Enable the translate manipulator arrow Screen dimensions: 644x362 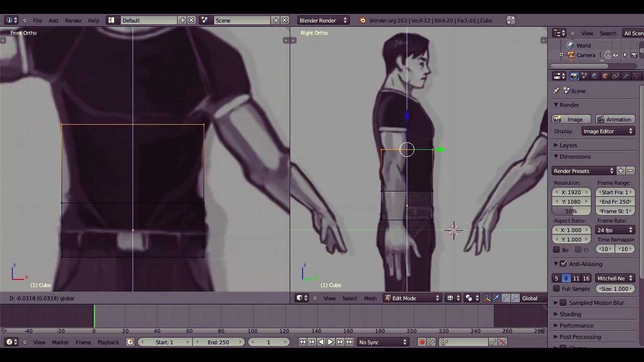tap(496, 298)
